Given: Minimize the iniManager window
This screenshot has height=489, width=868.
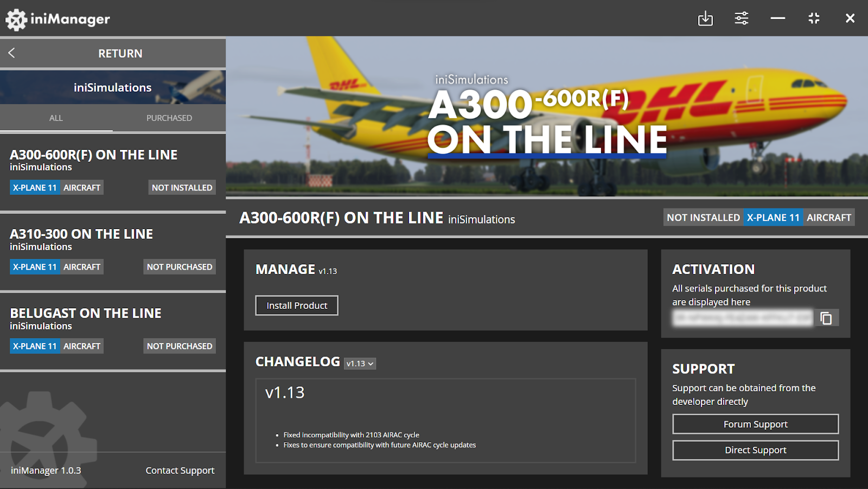Looking at the screenshot, I should (778, 18).
